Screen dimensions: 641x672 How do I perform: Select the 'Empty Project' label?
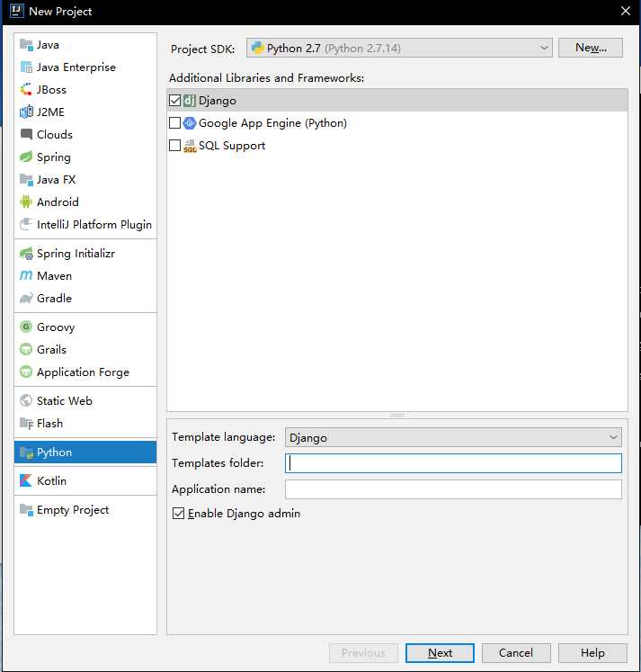(x=73, y=510)
